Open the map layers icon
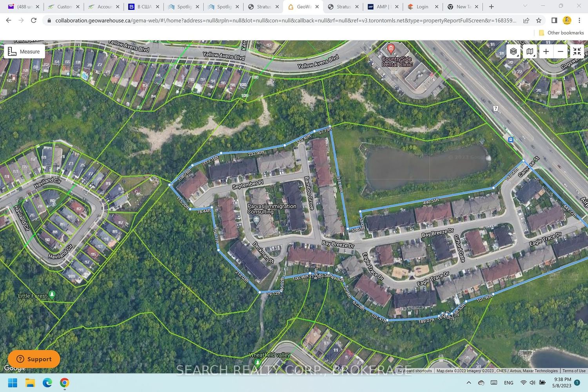Viewport: 588px width, 392px height. point(513,51)
